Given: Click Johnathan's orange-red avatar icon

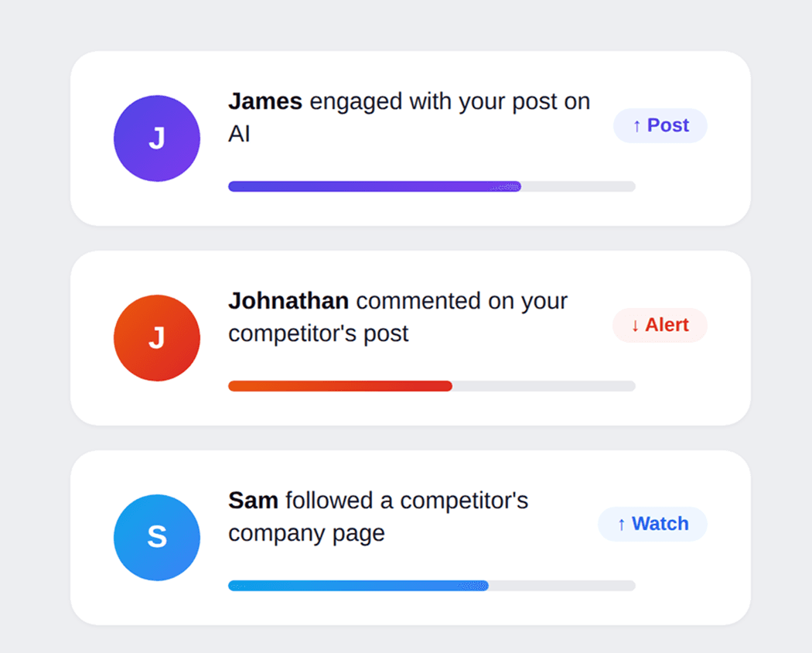Looking at the screenshot, I should [157, 338].
